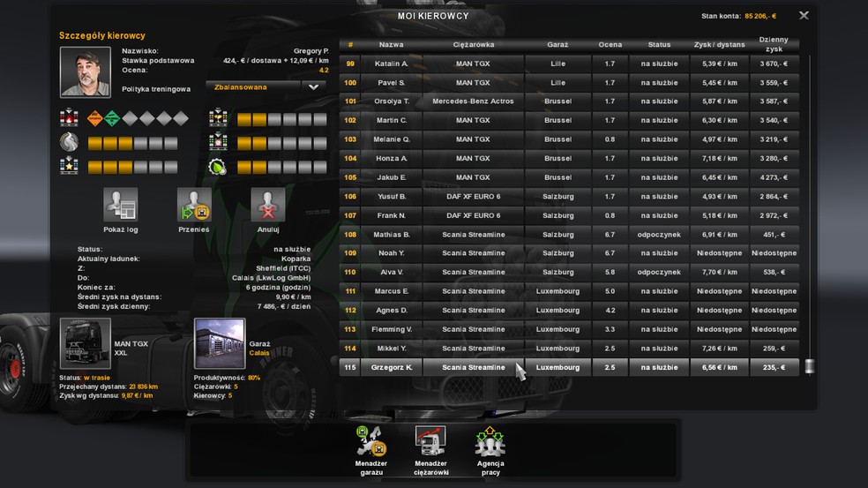Sort drivers by the Status column
Image resolution: width=868 pixels, height=488 pixels.
click(659, 44)
